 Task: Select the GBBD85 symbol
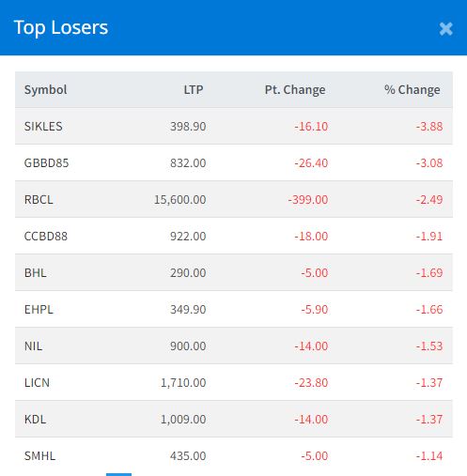[46, 163]
